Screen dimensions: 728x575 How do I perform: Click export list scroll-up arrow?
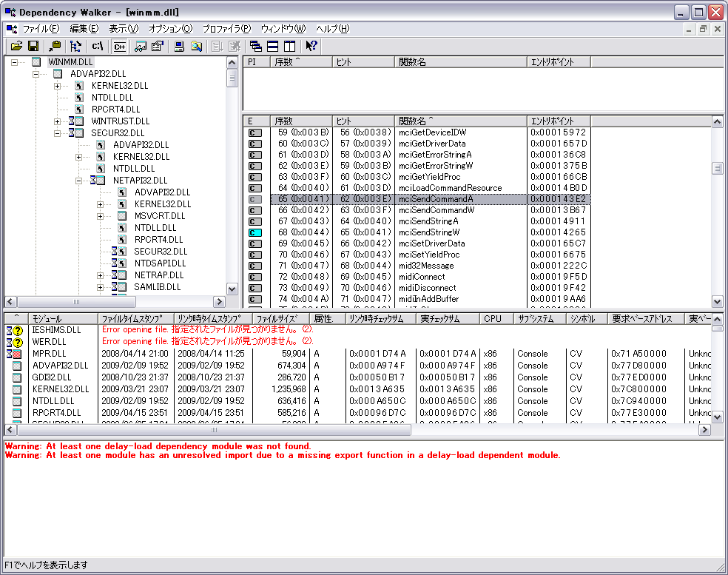point(717,121)
